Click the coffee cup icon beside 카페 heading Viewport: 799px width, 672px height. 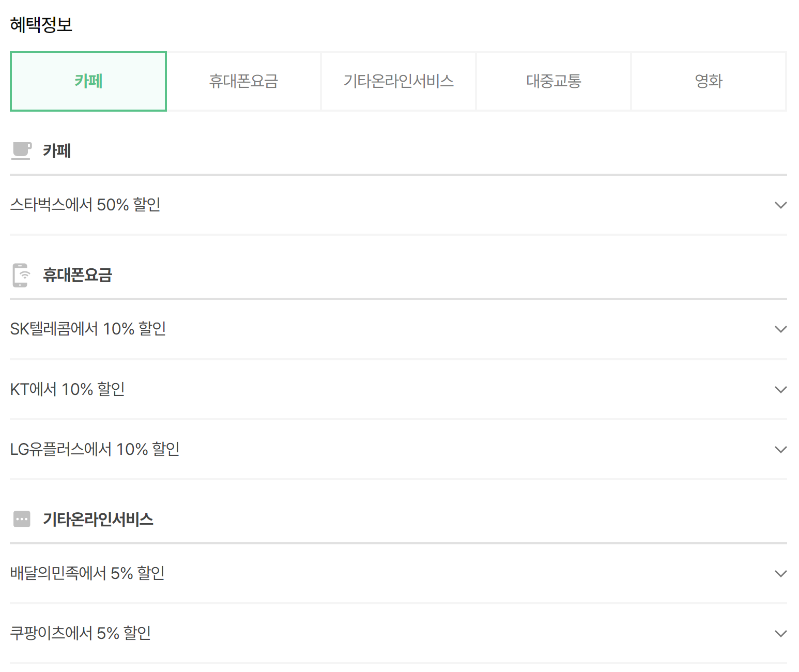click(x=22, y=150)
